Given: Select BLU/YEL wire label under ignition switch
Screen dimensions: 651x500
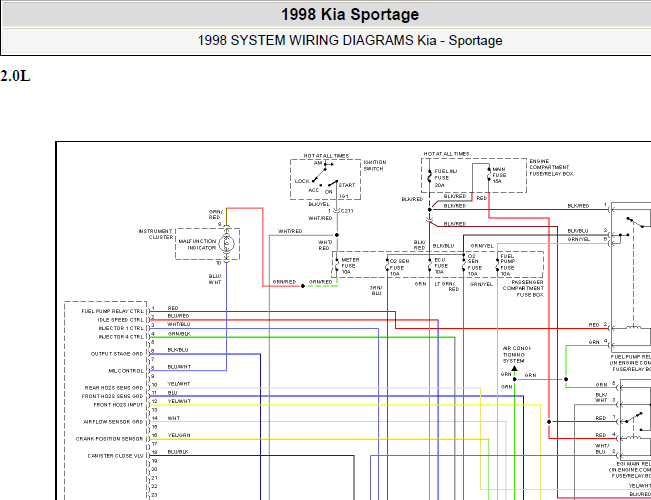Looking at the screenshot, I should click(319, 204).
